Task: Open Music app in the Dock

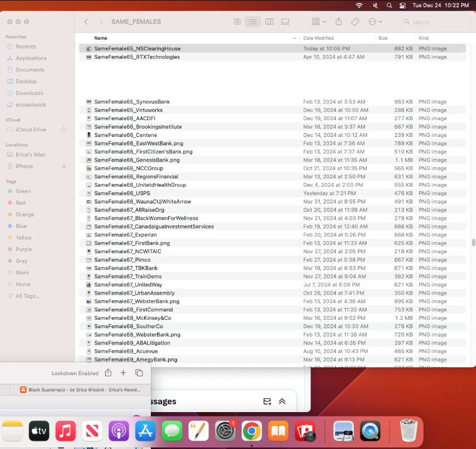Action: 65,431
